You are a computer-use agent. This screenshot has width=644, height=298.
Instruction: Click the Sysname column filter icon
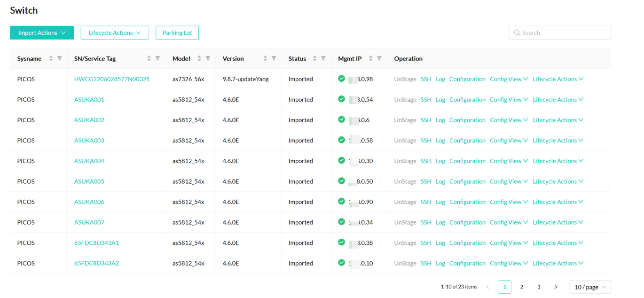point(60,59)
